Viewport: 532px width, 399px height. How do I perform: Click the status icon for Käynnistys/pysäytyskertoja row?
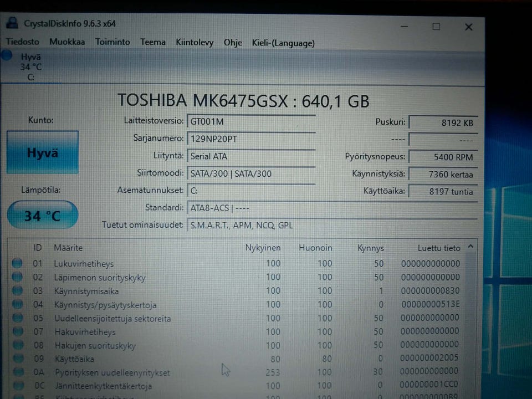17,304
